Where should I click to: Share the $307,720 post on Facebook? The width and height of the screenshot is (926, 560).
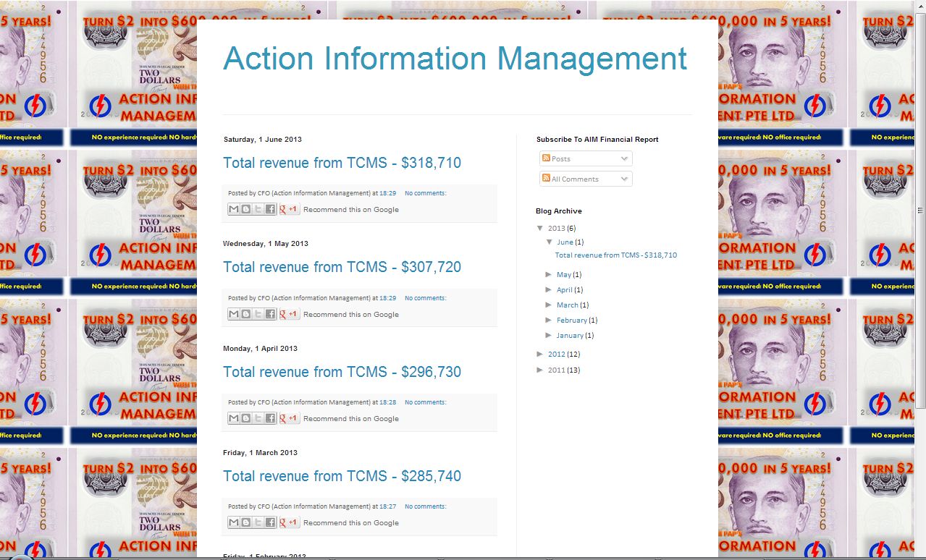[270, 314]
